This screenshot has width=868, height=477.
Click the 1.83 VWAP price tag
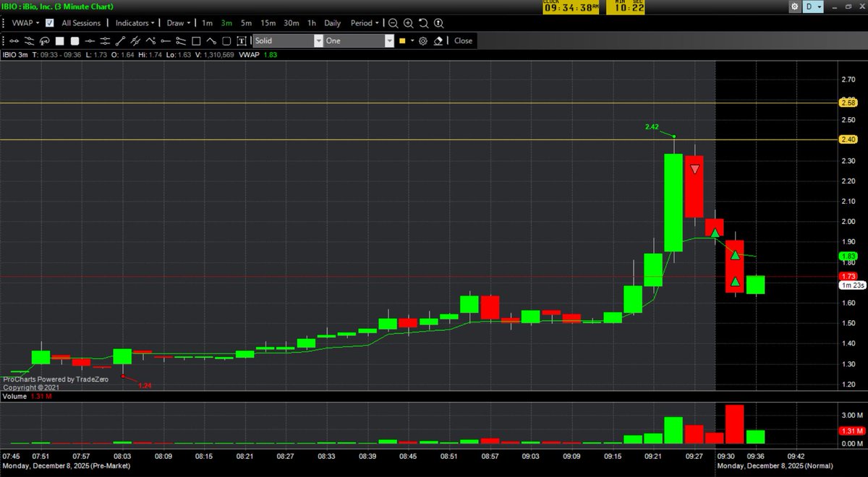pos(848,257)
